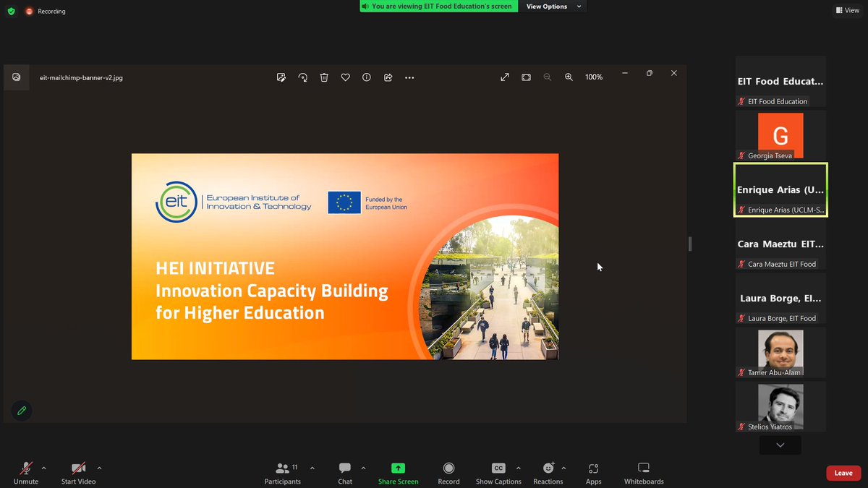868x488 pixels.
Task: Click the share icon in photo viewer
Action: (388, 77)
